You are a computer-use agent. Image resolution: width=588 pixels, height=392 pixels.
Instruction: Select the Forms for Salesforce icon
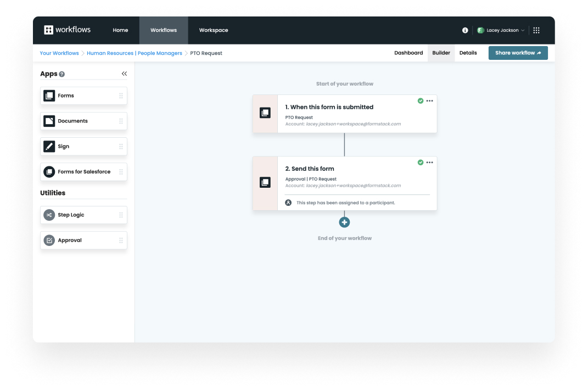click(49, 172)
